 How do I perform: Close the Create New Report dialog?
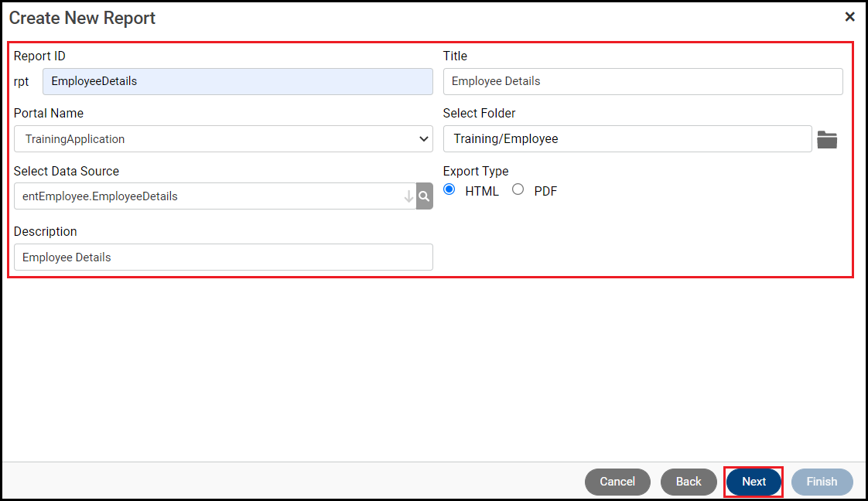pos(849,17)
